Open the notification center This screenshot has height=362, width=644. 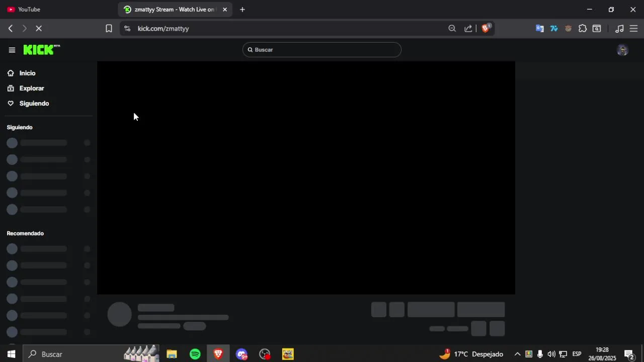[629, 354]
